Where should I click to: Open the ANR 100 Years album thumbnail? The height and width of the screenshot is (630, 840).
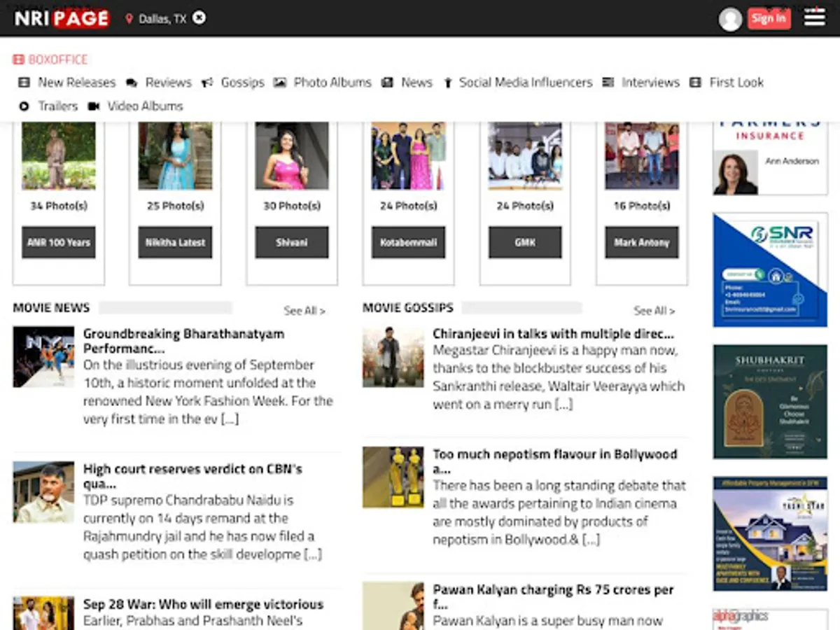[58, 155]
